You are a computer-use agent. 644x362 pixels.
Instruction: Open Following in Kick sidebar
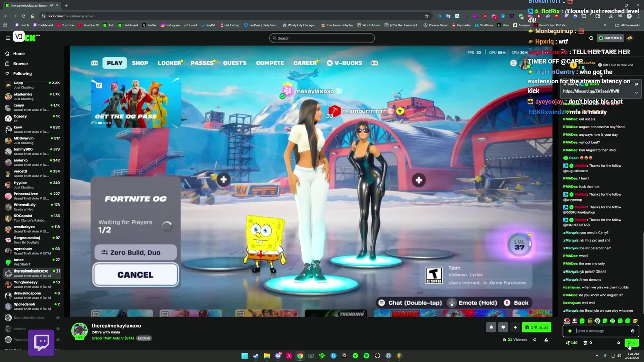point(18,74)
